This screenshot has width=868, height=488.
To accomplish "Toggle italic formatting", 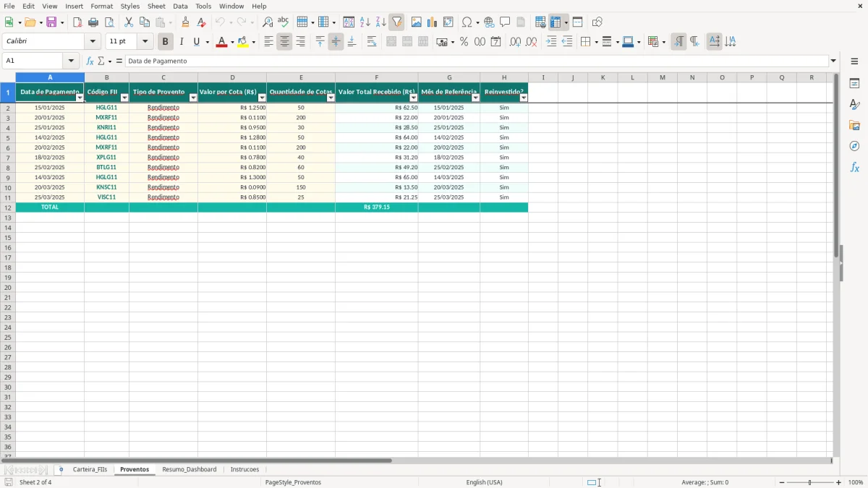I will pos(181,42).
